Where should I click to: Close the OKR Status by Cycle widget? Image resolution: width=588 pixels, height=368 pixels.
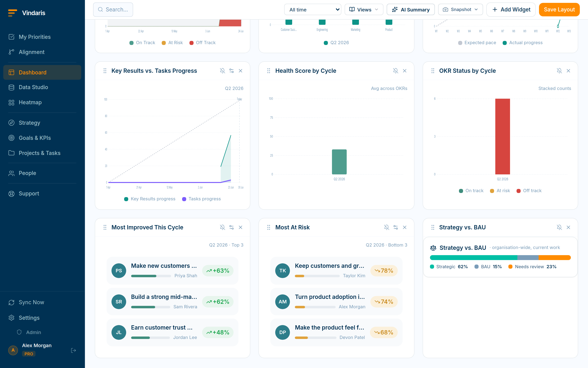568,71
